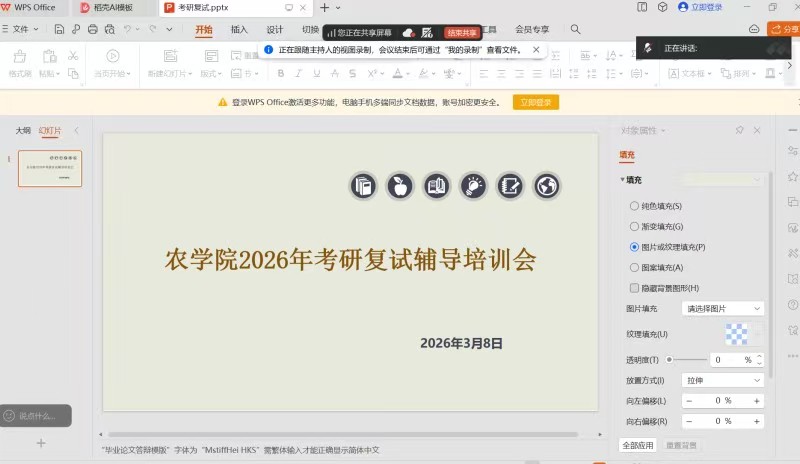Select the 渐变填充 radio option
Screen dimensions: 800x464
(634, 226)
